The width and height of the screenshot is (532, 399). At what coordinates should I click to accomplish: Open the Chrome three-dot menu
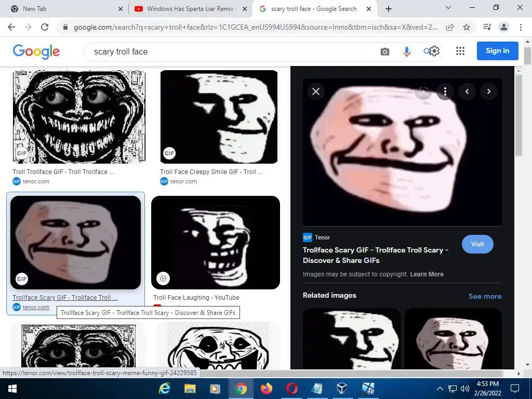coord(521,27)
